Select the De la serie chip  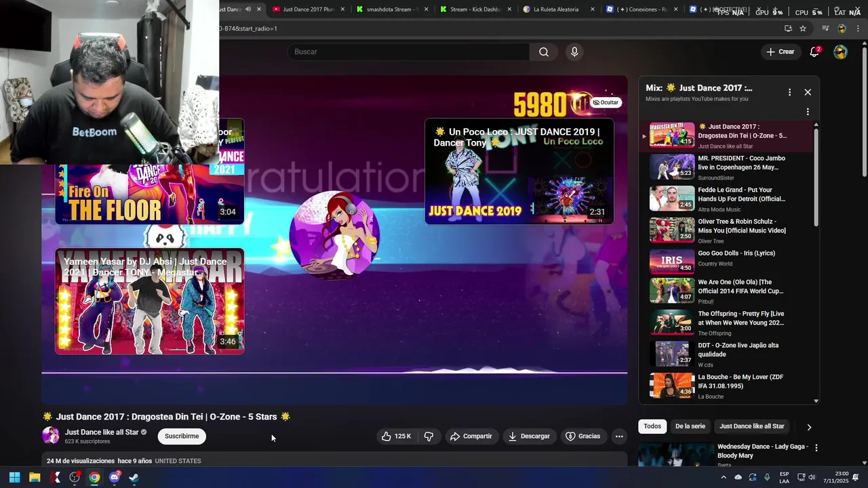tap(690, 426)
